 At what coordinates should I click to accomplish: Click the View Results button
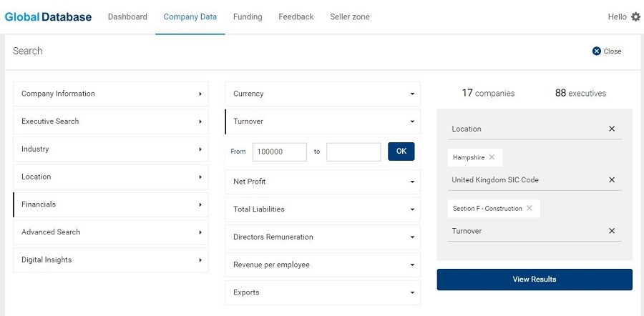(535, 280)
